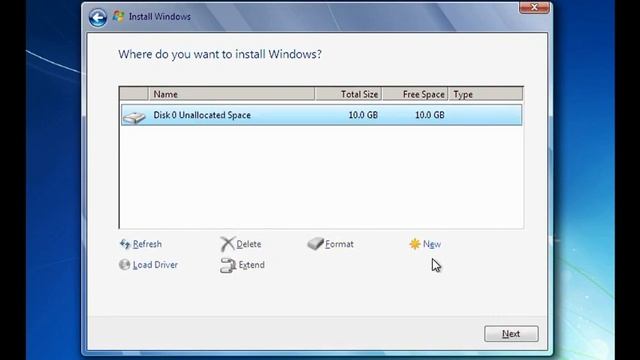Click the Load Driver disc icon
Viewport: 640px width, 360px height.
(124, 264)
